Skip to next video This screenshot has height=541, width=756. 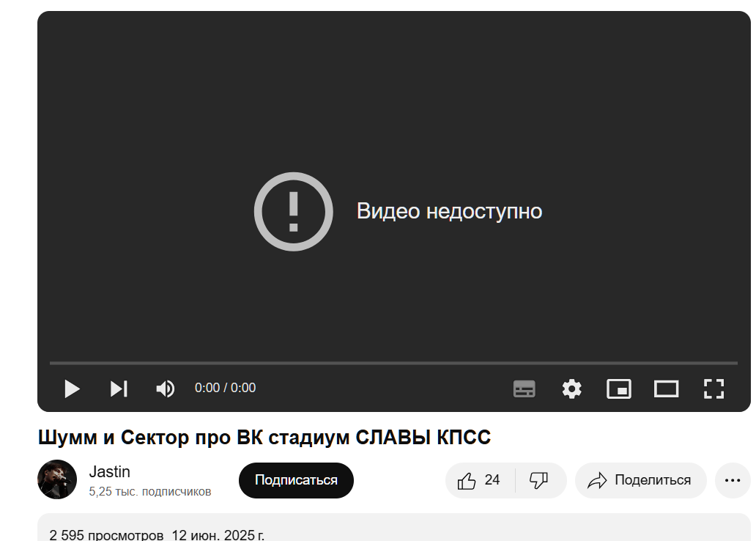click(x=119, y=389)
